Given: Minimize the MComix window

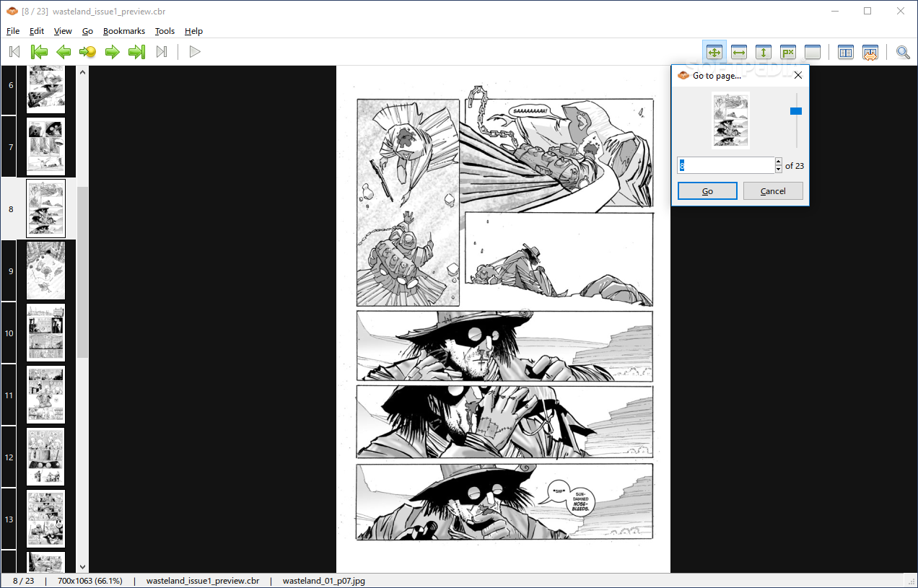Looking at the screenshot, I should pyautogui.click(x=834, y=11).
